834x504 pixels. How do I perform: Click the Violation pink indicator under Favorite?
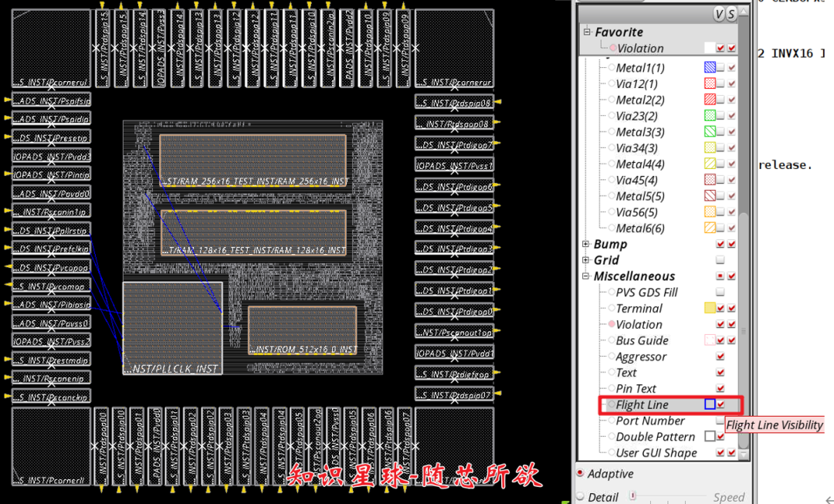coord(612,48)
